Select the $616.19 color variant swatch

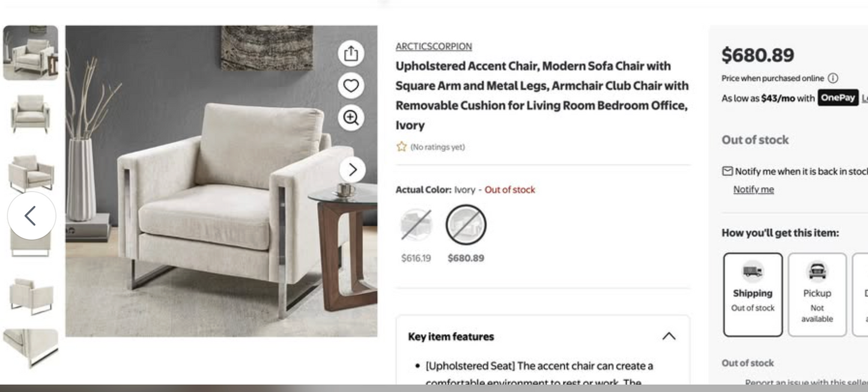[x=416, y=225]
